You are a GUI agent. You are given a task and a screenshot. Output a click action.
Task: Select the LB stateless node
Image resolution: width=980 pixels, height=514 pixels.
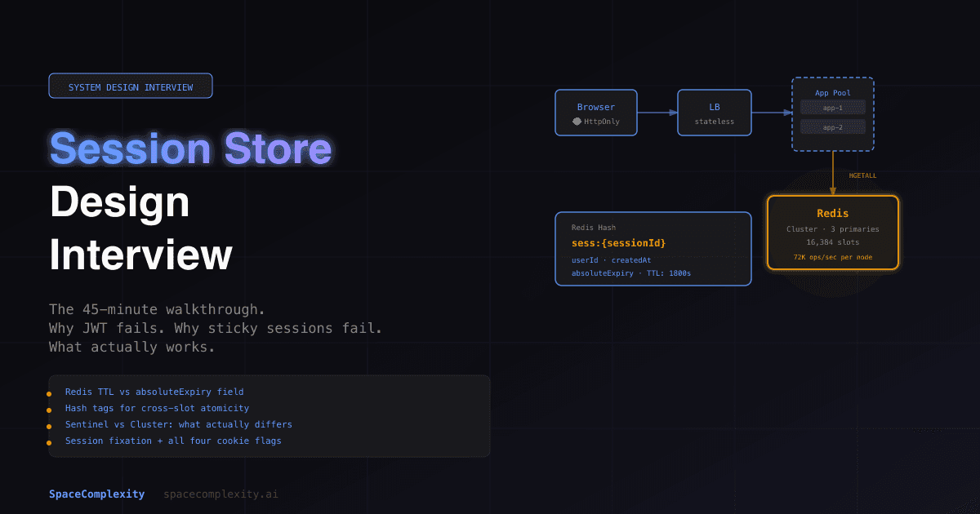point(715,113)
